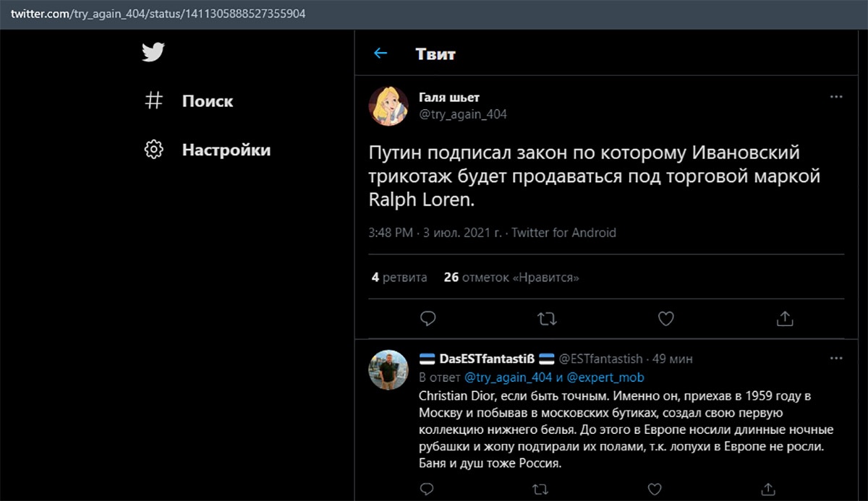Open more options for the main tweet
The width and height of the screenshot is (868, 501).
coord(836,96)
